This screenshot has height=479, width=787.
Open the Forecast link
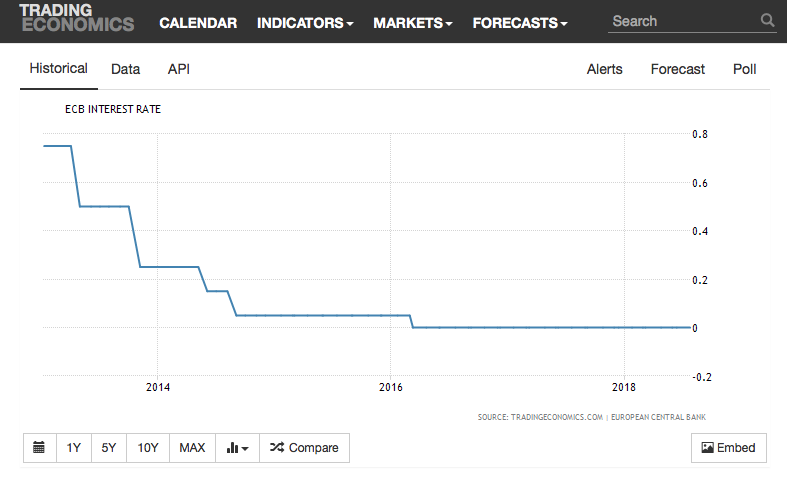coord(678,69)
